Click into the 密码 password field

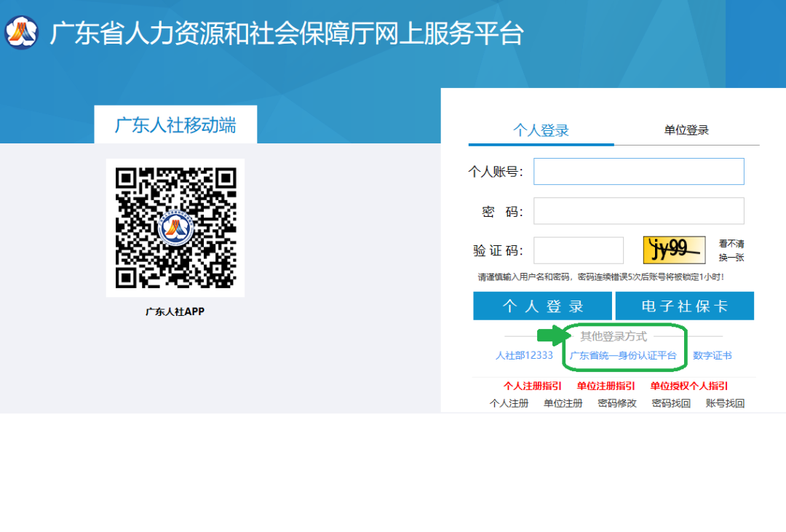coord(638,211)
